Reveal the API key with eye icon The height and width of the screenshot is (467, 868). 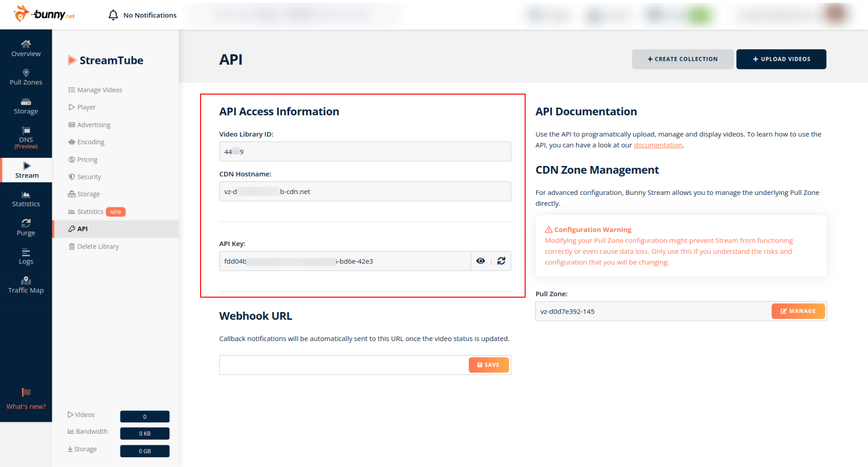[480, 261]
